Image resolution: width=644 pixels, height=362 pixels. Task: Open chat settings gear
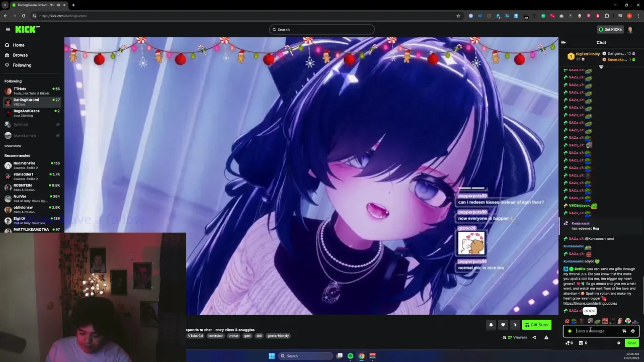(619, 343)
